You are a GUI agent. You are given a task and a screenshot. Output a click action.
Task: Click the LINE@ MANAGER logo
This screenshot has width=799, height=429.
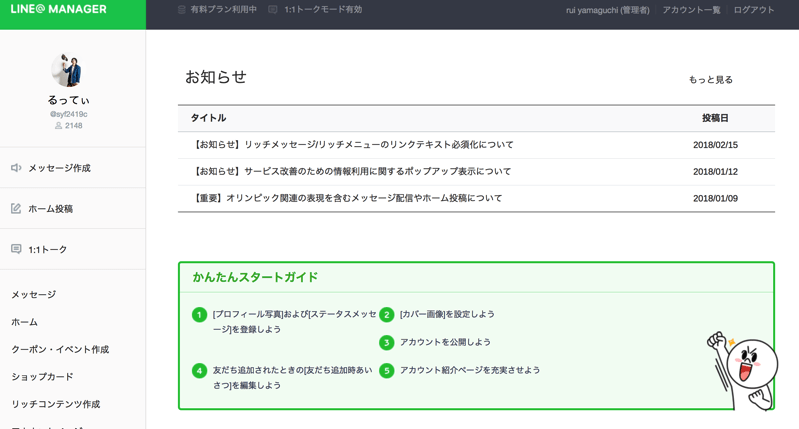point(59,10)
